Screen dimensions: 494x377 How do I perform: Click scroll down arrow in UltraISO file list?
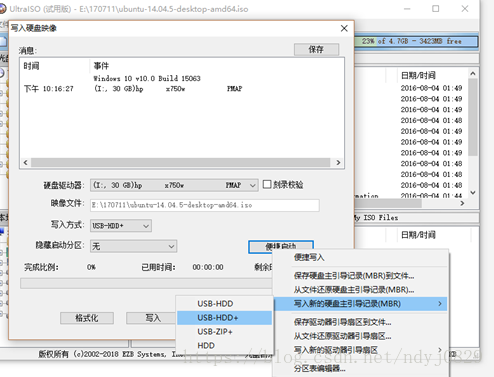pos(473,193)
